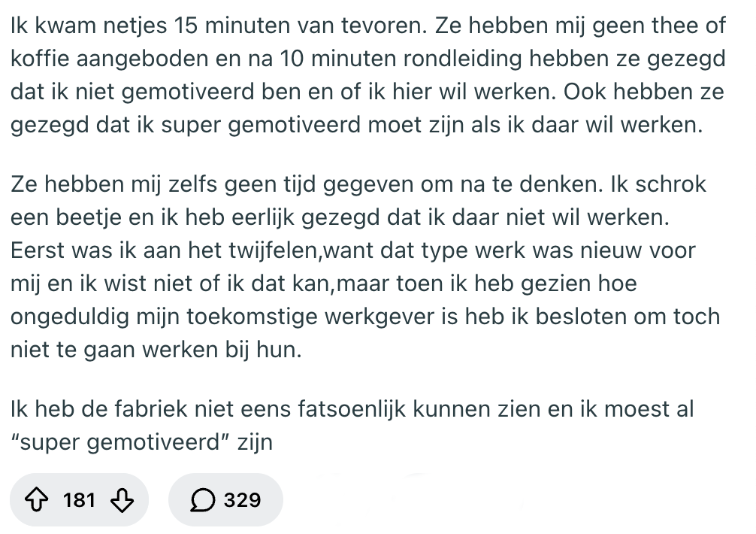Click the 329 comment count number
Screen dimensions: 756x534
point(242,499)
